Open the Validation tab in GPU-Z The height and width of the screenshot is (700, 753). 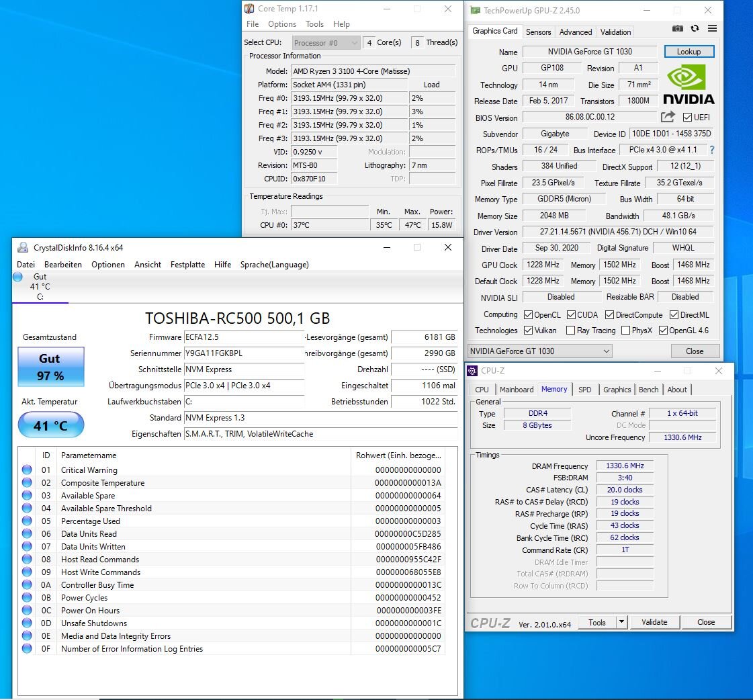tap(615, 32)
